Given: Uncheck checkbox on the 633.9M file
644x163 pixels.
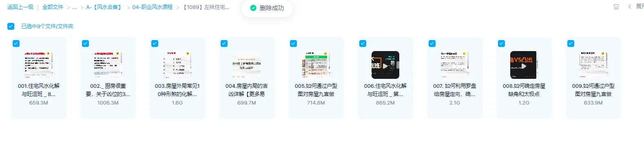Looking at the screenshot, I should (x=571, y=43).
